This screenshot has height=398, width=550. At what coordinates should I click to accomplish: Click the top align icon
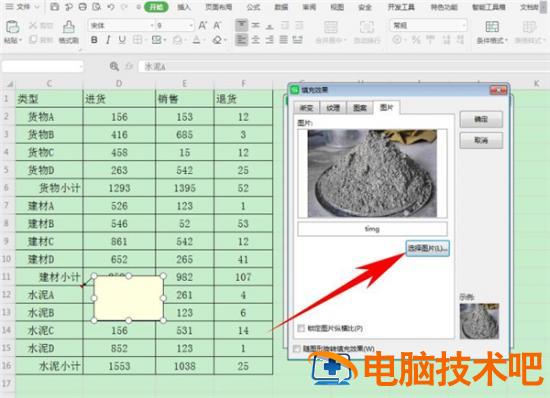(x=241, y=25)
